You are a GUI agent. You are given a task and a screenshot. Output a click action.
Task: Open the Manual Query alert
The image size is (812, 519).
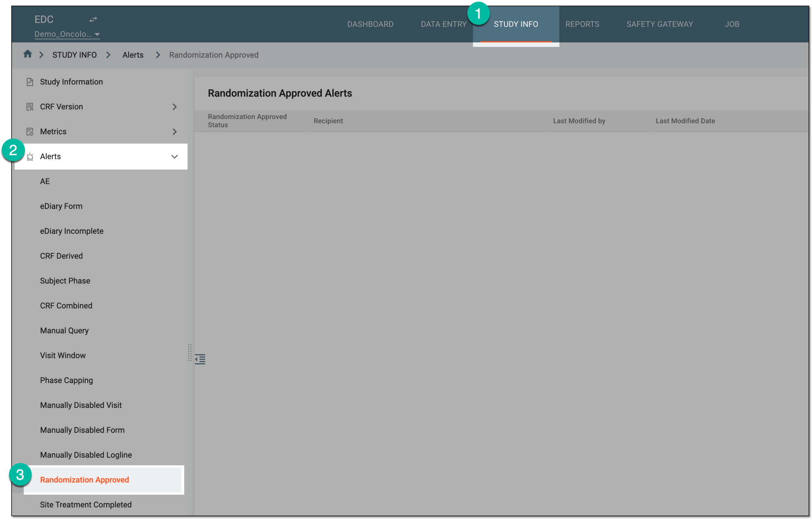click(64, 331)
